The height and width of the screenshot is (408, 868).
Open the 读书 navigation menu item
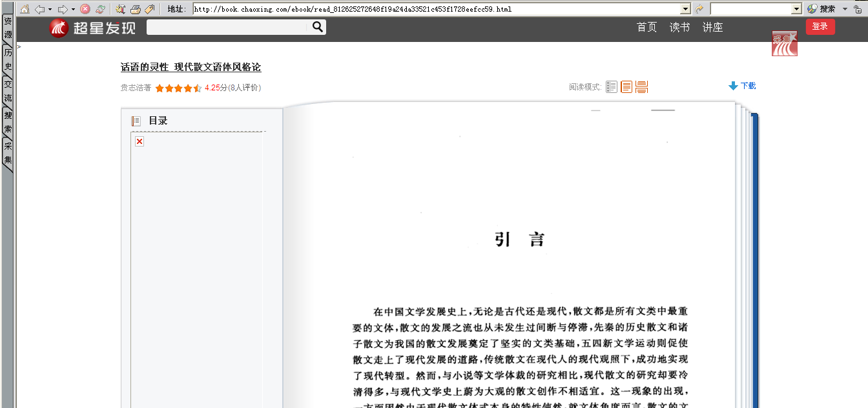679,27
